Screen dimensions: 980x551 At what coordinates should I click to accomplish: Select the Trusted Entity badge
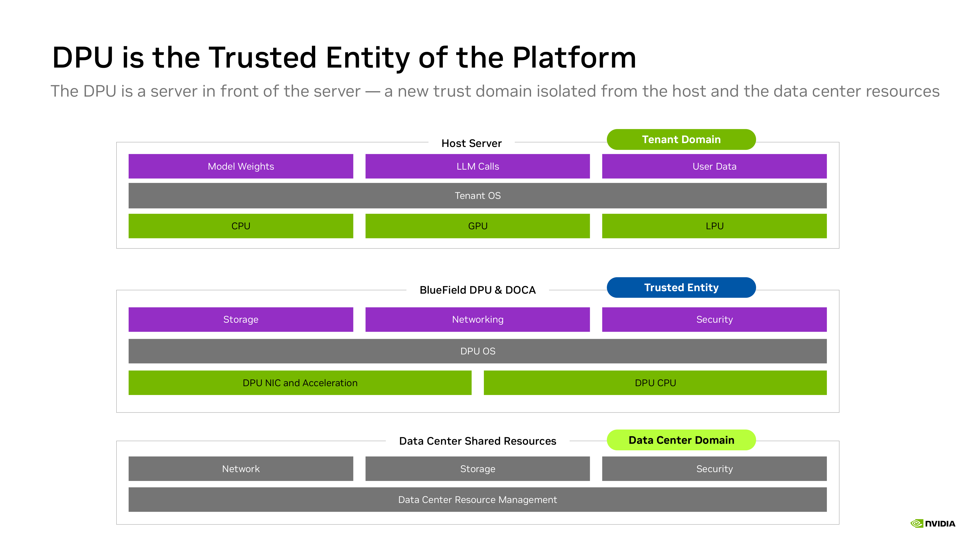click(681, 288)
